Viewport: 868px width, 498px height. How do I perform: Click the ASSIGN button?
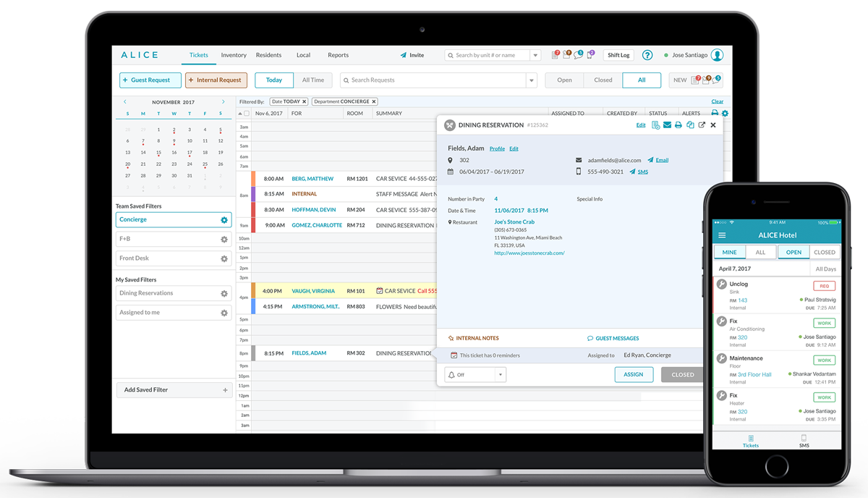634,375
